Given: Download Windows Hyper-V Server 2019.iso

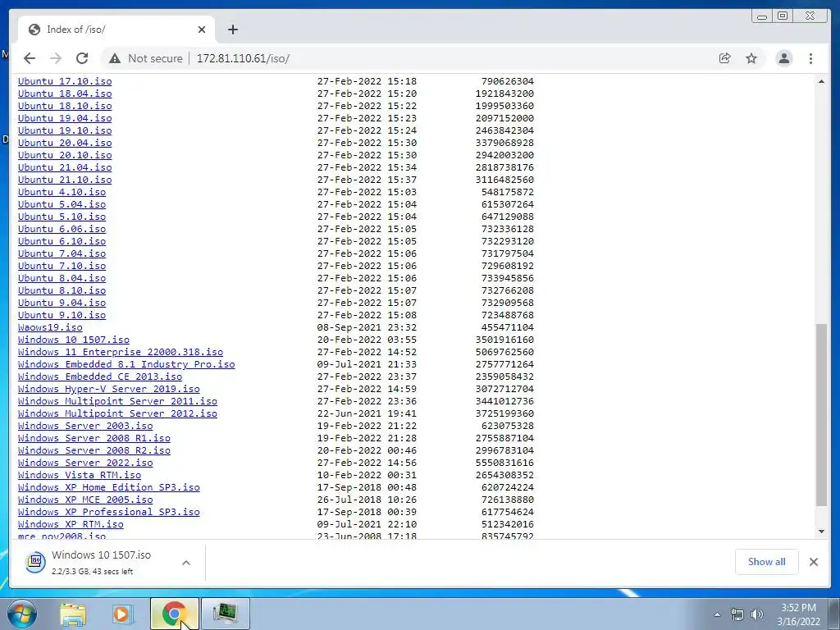Looking at the screenshot, I should 109,390.
